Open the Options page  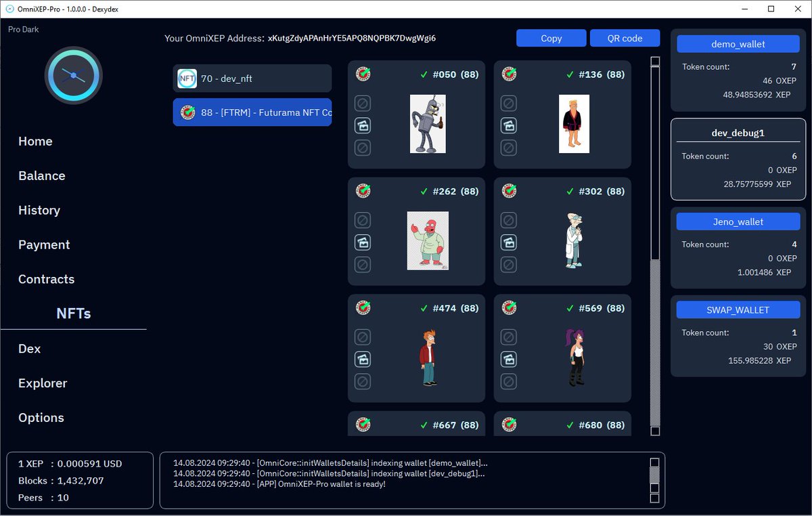tap(41, 417)
